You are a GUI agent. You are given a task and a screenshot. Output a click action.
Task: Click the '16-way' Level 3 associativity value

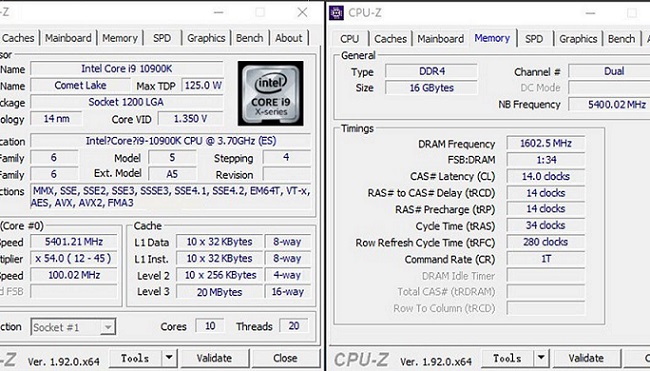[x=288, y=292]
